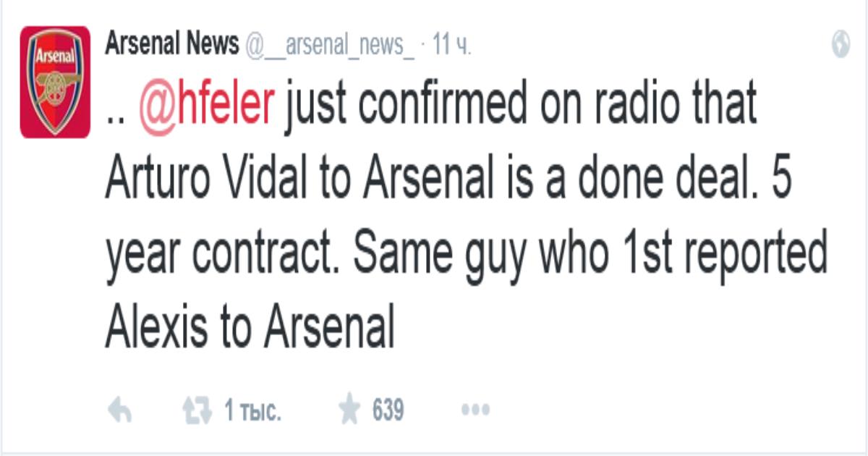Click the "1 тыс." retweet count
Image resolution: width=868 pixels, height=456 pixels.
click(252, 412)
